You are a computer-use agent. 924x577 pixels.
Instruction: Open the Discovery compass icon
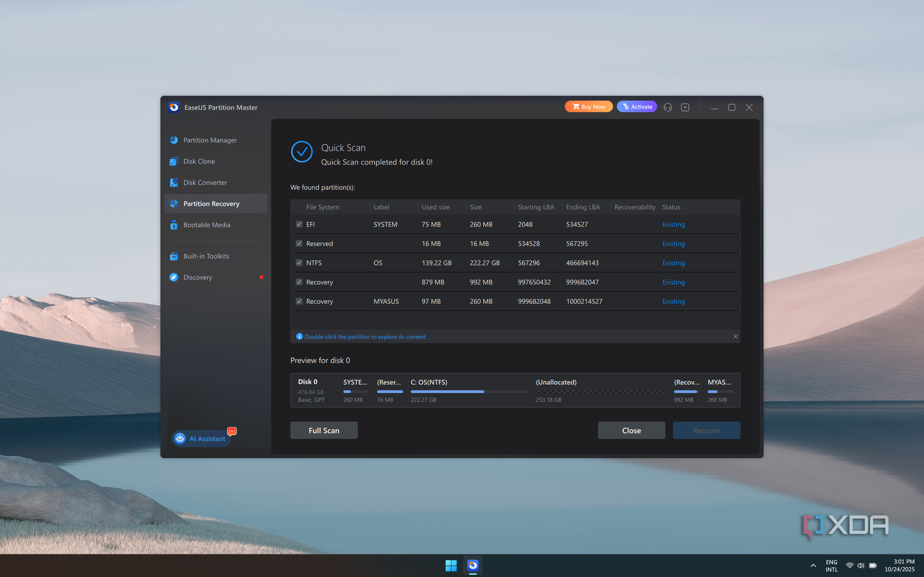click(x=174, y=277)
